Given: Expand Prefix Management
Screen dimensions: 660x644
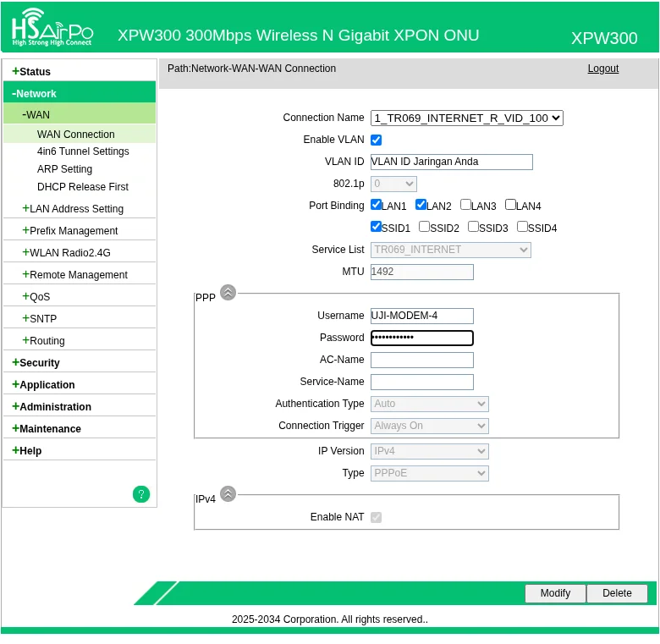Looking at the screenshot, I should (80, 231).
